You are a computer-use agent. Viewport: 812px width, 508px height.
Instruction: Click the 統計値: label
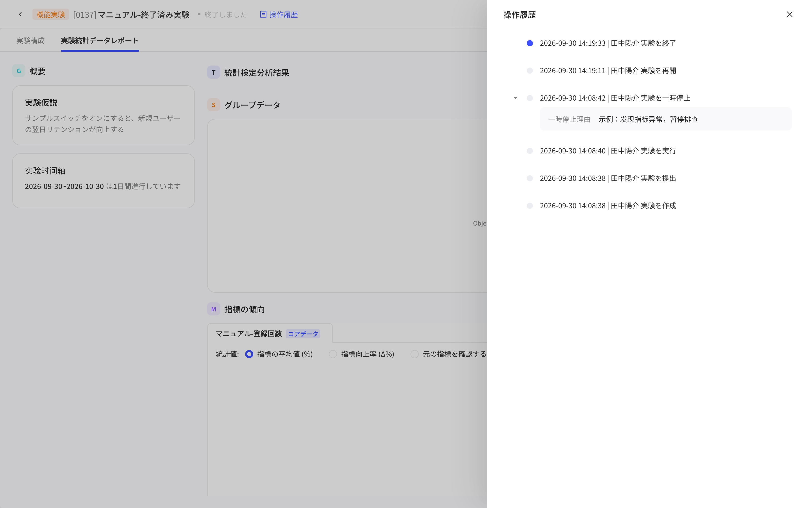(227, 354)
